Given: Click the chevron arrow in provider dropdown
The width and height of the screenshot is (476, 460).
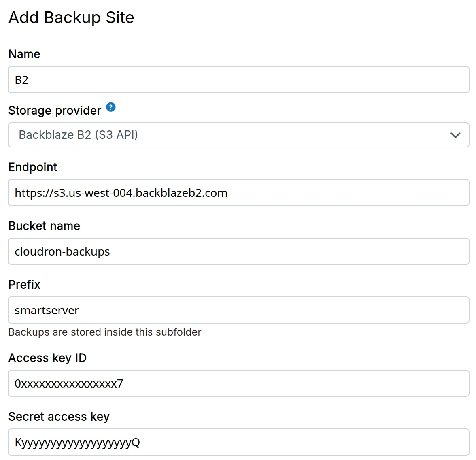Looking at the screenshot, I should pos(455,135).
